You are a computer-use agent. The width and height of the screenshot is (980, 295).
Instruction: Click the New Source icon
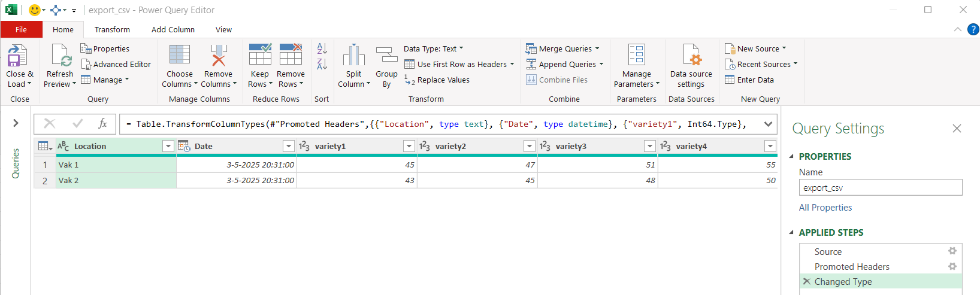click(x=730, y=48)
